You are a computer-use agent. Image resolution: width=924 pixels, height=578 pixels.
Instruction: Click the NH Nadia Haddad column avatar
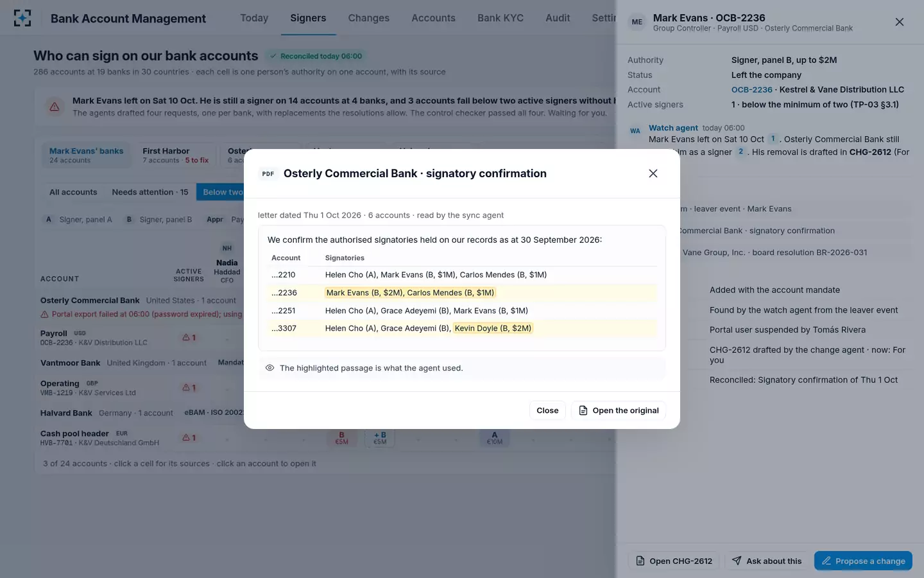pyautogui.click(x=227, y=248)
